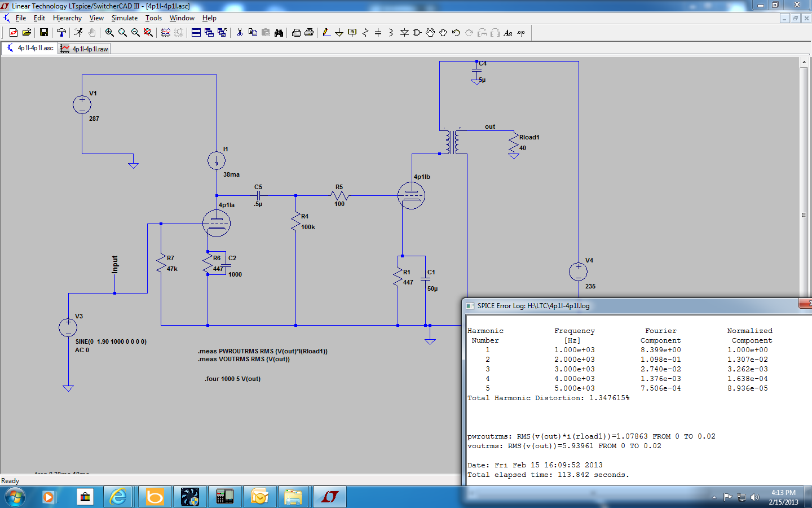The width and height of the screenshot is (812, 508).
Task: Click the Zoom In magnifier icon
Action: click(109, 33)
